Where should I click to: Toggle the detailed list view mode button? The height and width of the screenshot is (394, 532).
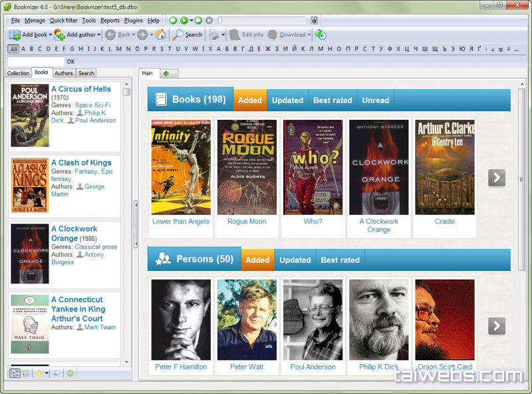tap(15, 373)
